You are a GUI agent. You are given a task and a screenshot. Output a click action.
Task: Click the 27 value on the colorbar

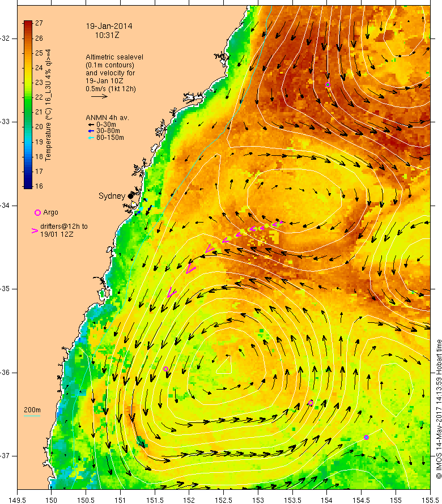(39, 23)
